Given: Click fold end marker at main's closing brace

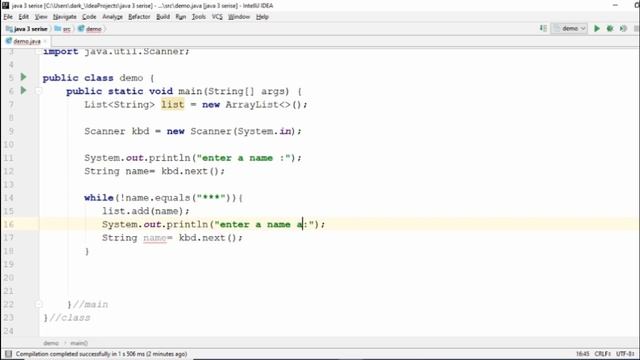Looking at the screenshot, I should [38, 304].
